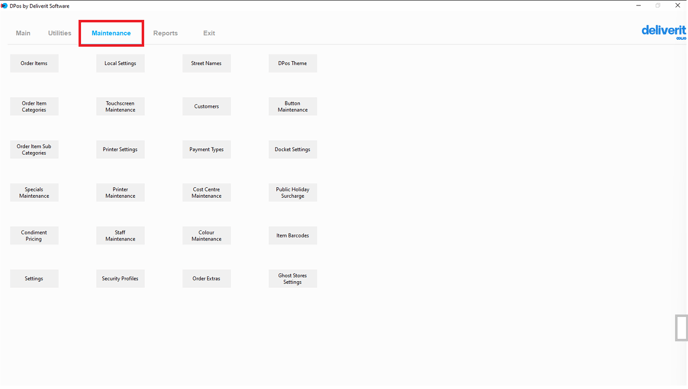Image resolution: width=688 pixels, height=389 pixels.
Task: Open Local Settings
Action: click(x=120, y=63)
